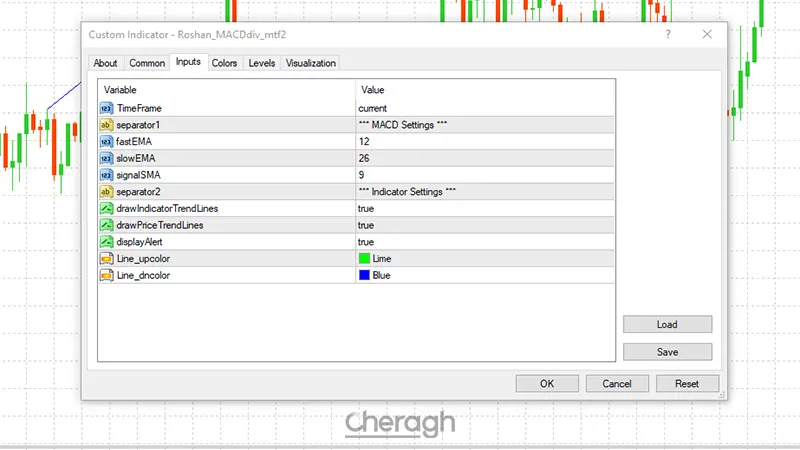This screenshot has height=450, width=800.
Task: Click the slowEMA integer icon
Action: 106,158
